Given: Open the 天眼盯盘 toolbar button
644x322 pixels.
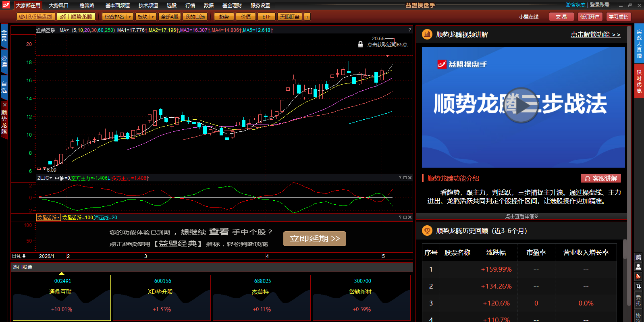Looking at the screenshot, I should point(290,17).
